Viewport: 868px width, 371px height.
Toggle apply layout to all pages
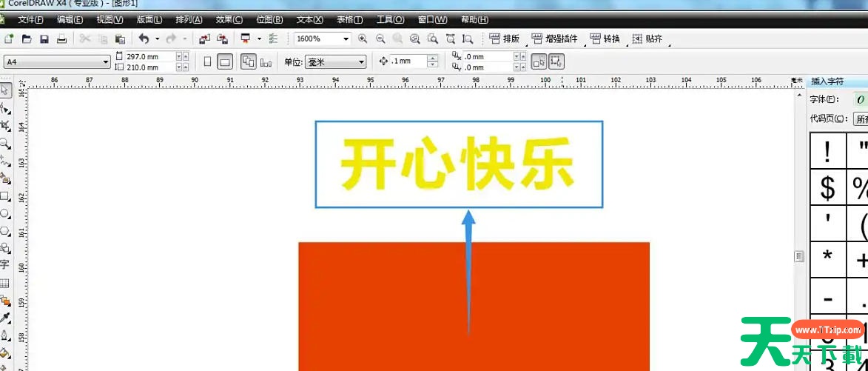click(x=249, y=62)
